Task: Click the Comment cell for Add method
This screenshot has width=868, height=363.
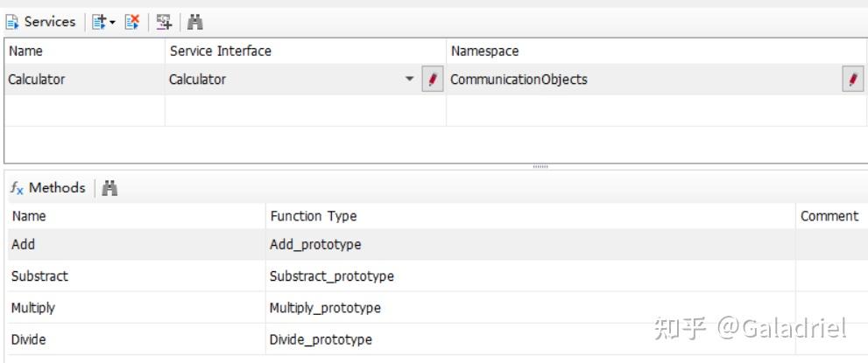Action: tap(829, 245)
